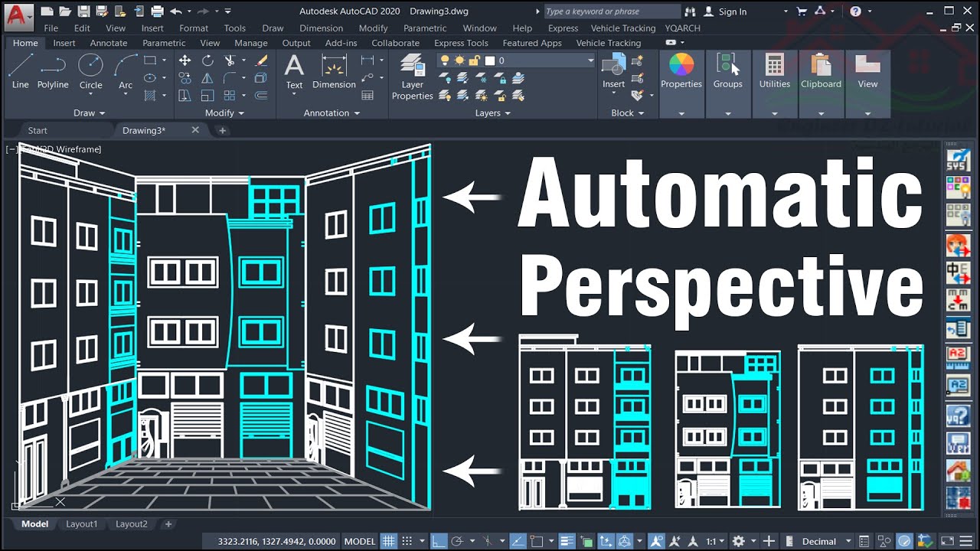
Task: Click the Insert block icon
Action: point(613,71)
